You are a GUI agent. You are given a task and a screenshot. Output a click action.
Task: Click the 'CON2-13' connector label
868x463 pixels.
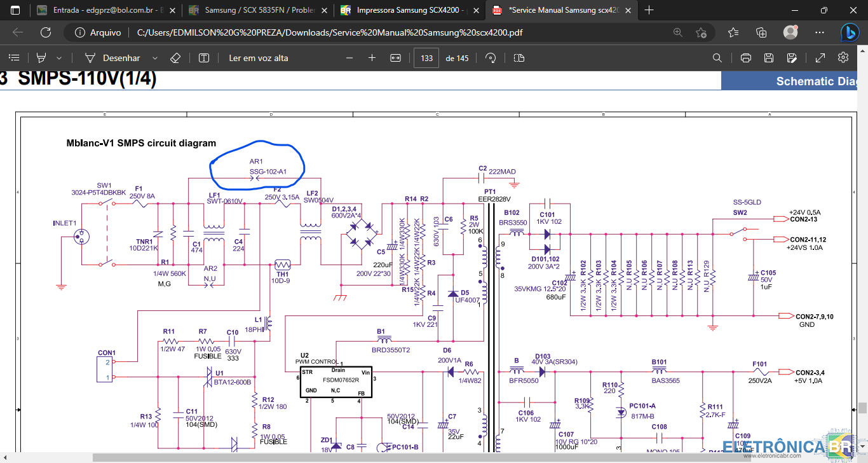click(804, 219)
